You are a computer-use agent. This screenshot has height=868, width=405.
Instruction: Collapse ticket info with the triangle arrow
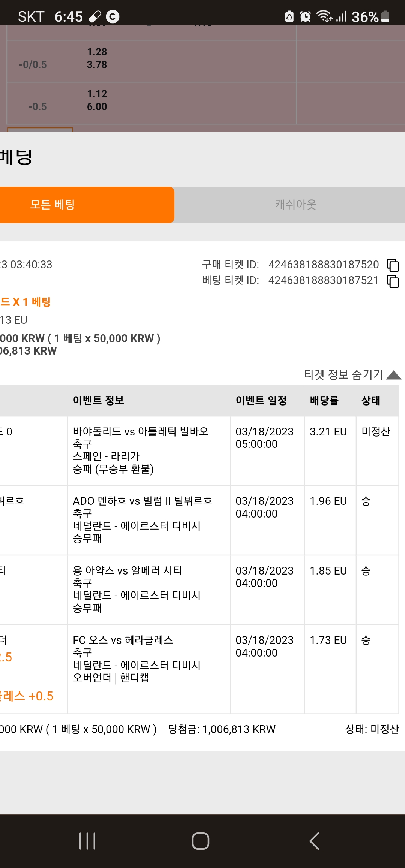(393, 375)
